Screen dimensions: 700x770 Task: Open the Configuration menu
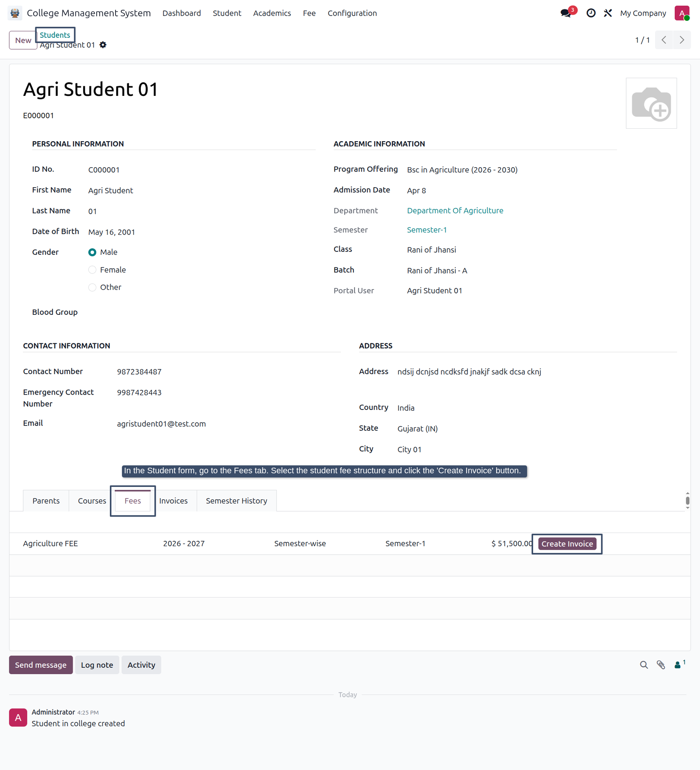pyautogui.click(x=352, y=13)
